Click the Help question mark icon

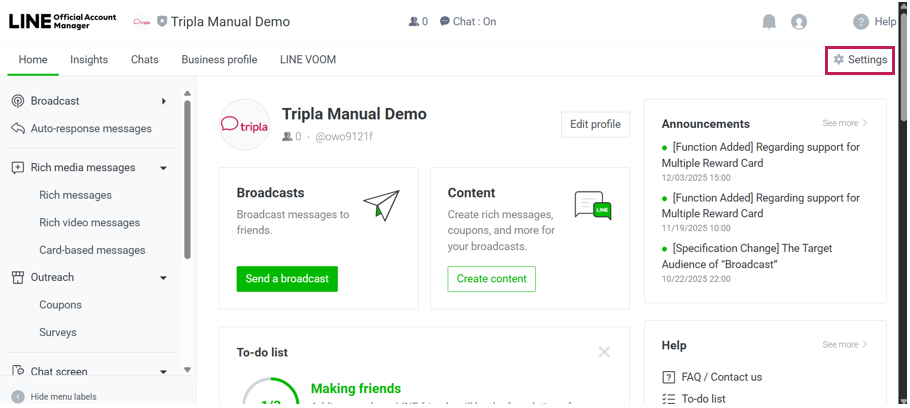pyautogui.click(x=861, y=22)
